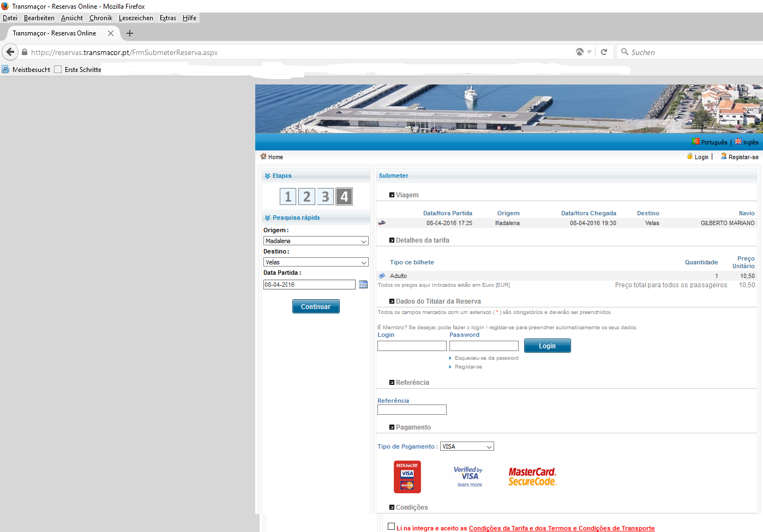Accept the terms and conditions checkbox
This screenshot has width=763, height=532.
391,527
